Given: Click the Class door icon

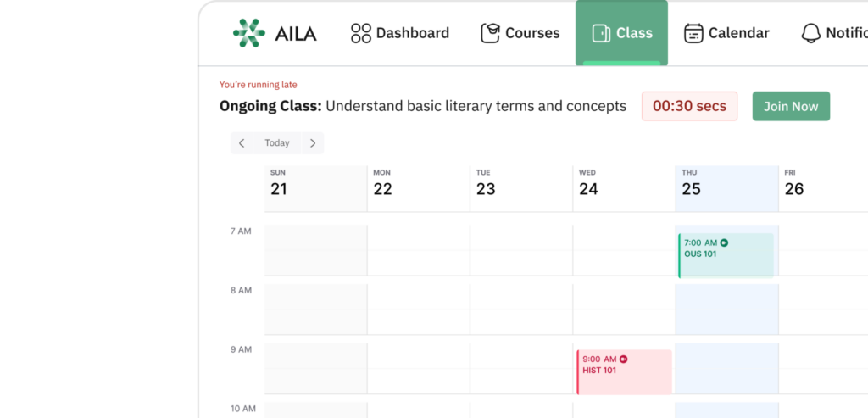Looking at the screenshot, I should [x=601, y=33].
